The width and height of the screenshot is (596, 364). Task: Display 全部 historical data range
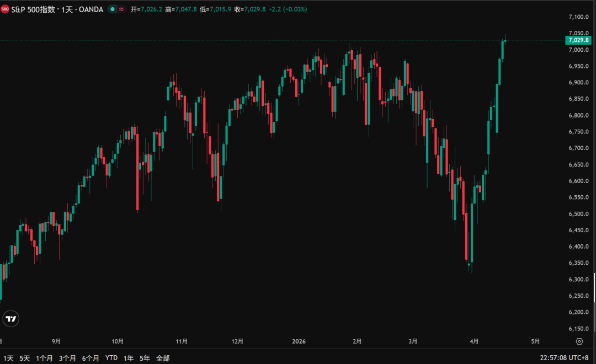pos(163,358)
